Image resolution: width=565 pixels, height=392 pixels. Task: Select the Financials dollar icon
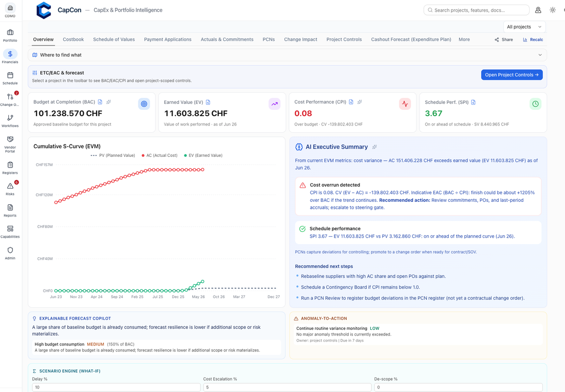(10, 54)
